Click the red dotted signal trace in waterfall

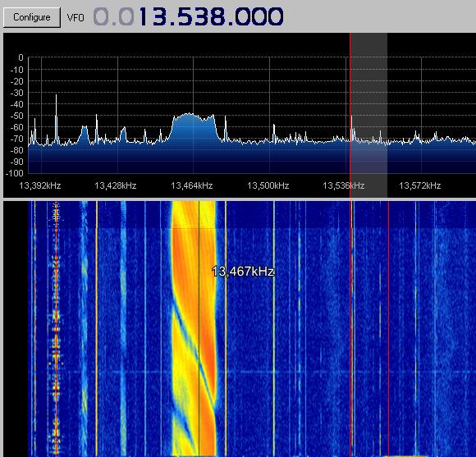tap(56, 327)
